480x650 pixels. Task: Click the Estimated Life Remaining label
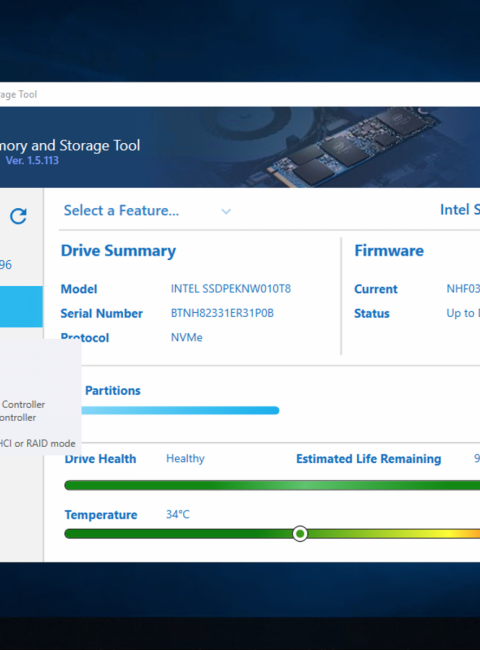point(368,459)
